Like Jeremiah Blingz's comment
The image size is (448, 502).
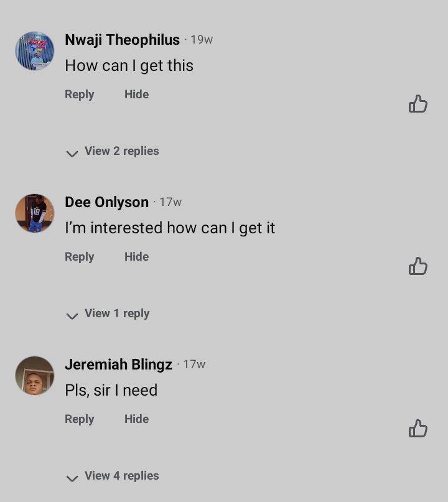pos(418,429)
